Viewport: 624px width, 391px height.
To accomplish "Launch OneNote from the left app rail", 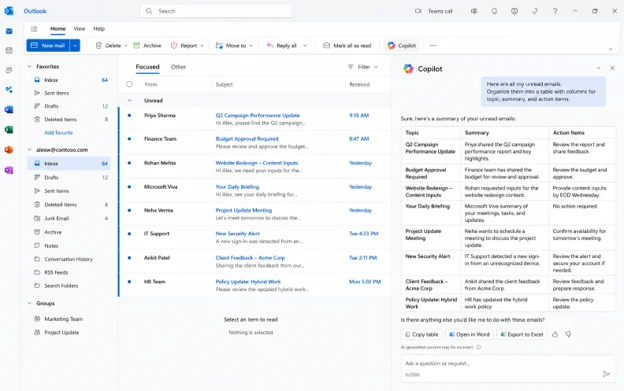I will 9,170.
